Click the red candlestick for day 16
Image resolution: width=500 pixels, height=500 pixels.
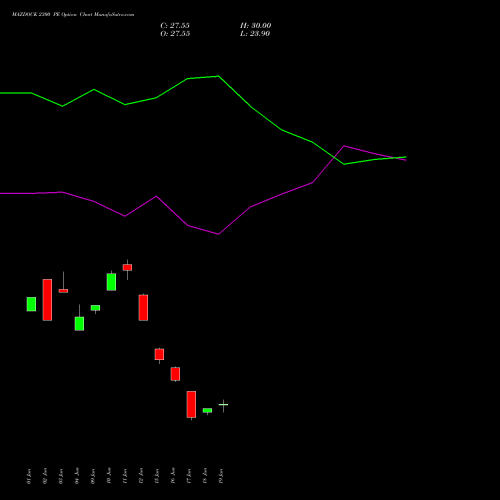(175, 374)
